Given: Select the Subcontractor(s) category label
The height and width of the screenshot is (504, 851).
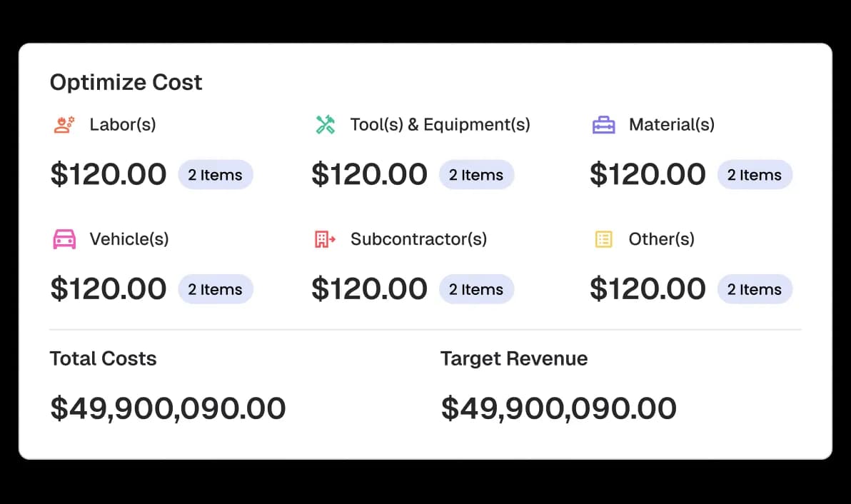Looking at the screenshot, I should 418,239.
